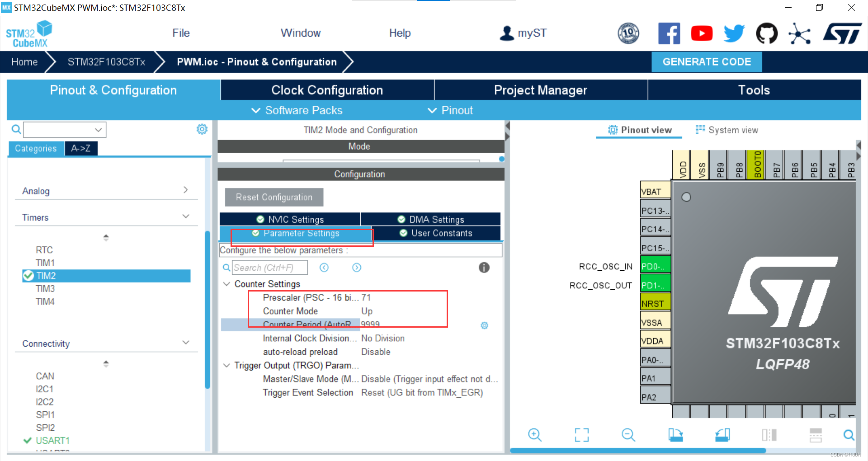868x461 pixels.
Task: Click the category search magnifier icon
Action: pos(16,130)
